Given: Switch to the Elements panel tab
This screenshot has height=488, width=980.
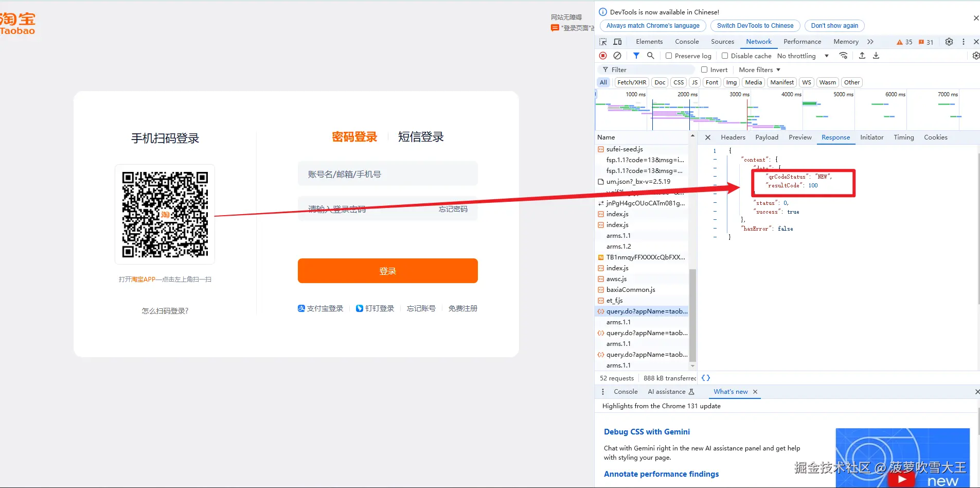Looking at the screenshot, I should (x=649, y=42).
